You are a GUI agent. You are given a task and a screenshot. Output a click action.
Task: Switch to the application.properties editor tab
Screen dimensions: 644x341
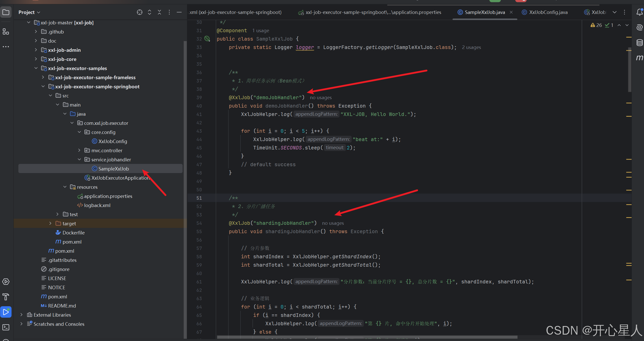coord(373,12)
